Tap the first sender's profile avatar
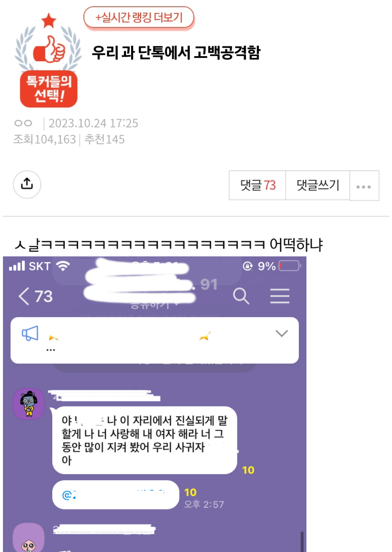The image size is (392, 552). point(29,404)
